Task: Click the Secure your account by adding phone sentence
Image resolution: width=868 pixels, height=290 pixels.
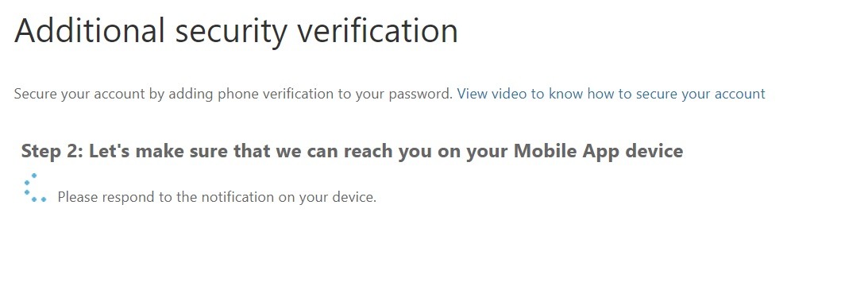Action: (x=233, y=94)
